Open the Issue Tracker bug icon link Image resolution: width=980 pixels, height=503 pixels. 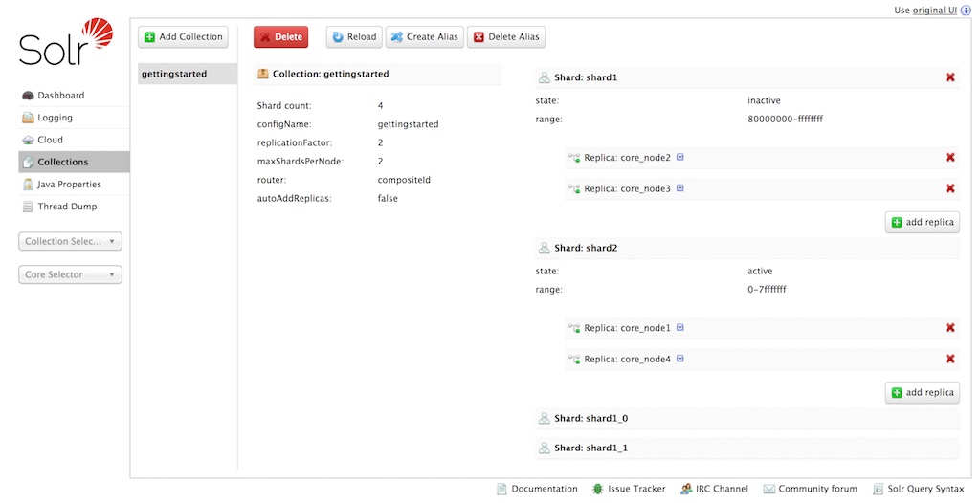point(598,489)
